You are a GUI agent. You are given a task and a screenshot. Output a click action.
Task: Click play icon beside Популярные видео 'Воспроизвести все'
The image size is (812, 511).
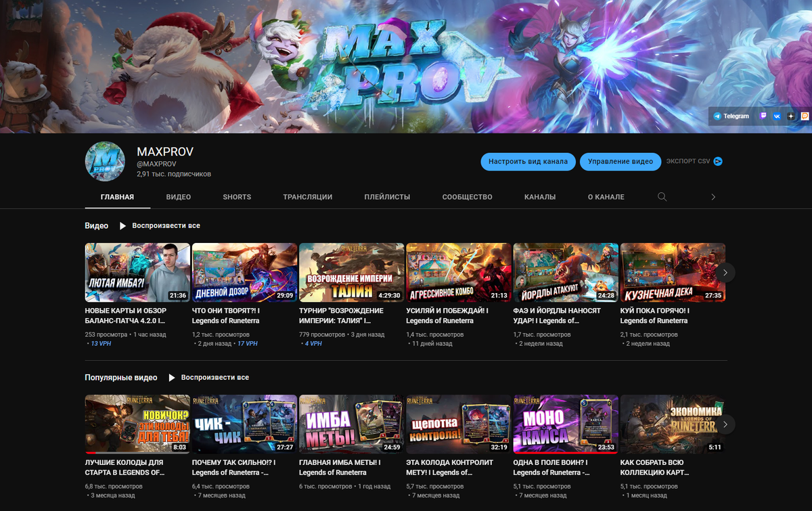(171, 378)
